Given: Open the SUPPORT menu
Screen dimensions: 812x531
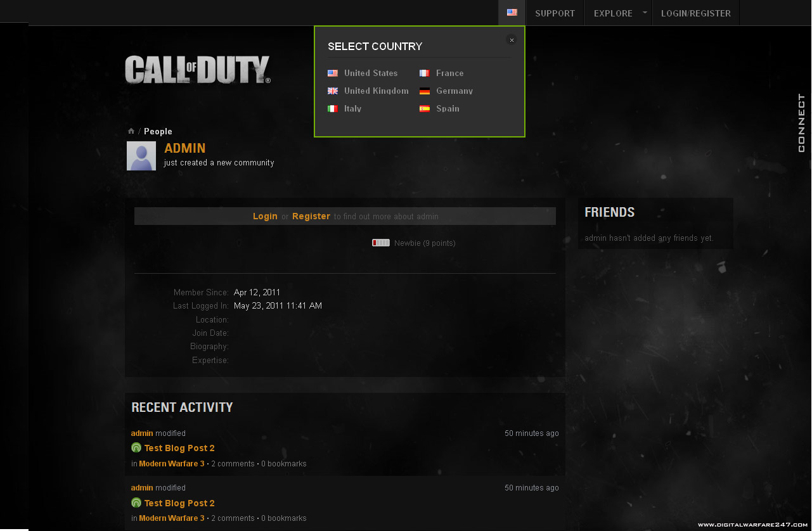Looking at the screenshot, I should [555, 13].
